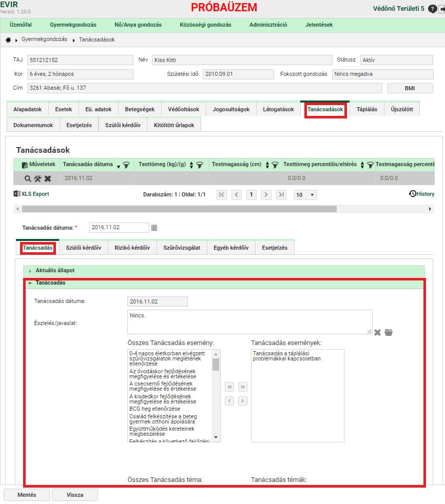Image resolution: width=445 pixels, height=504 pixels.
Task: Click the BMI button
Action: click(410, 88)
